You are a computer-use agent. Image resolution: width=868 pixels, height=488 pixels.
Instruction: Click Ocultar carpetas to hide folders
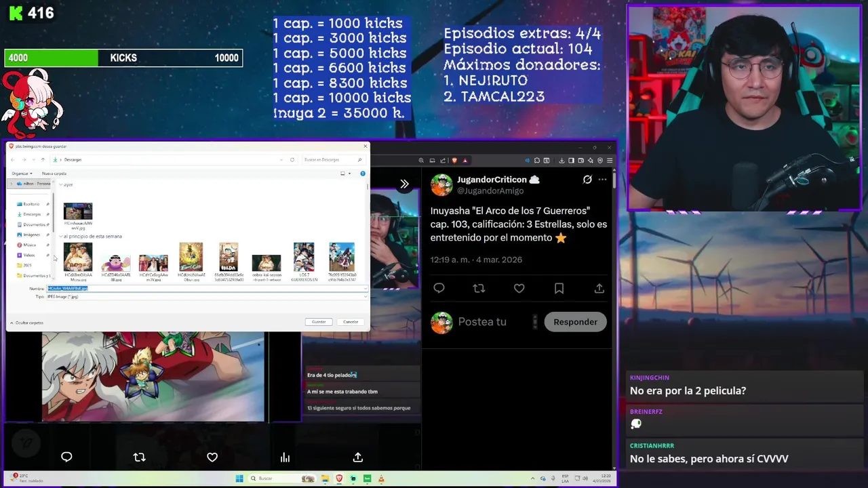(x=26, y=323)
